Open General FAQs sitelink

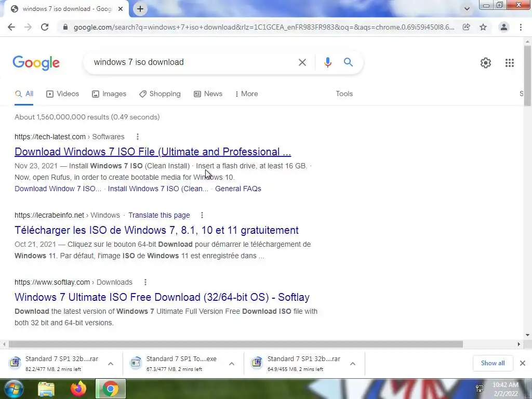(x=238, y=189)
